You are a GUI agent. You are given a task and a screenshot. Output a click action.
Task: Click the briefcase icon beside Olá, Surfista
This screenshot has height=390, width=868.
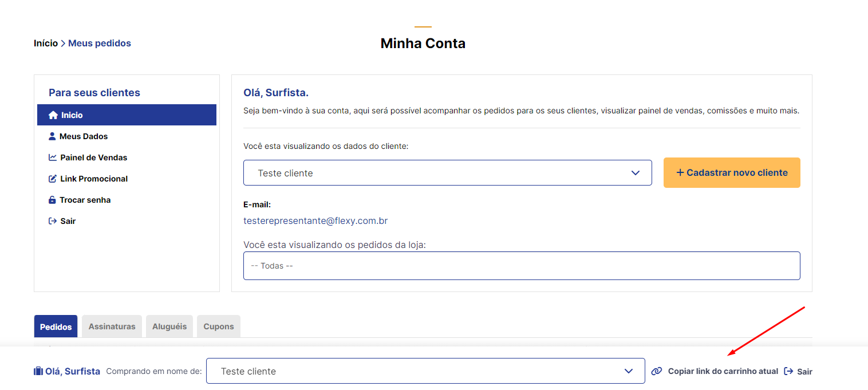(38, 371)
